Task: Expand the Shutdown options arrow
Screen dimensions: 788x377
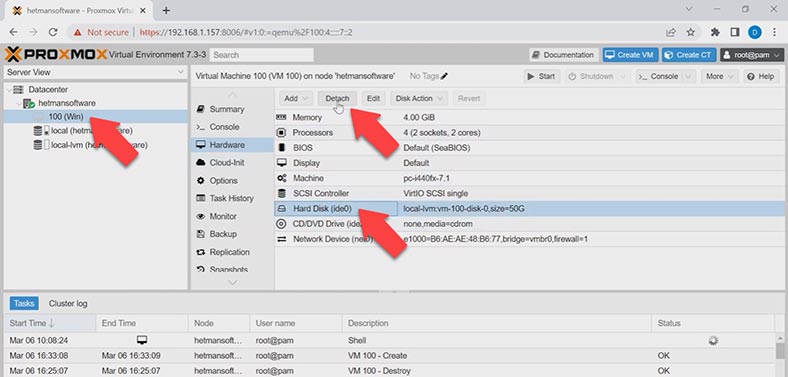Action: point(623,76)
